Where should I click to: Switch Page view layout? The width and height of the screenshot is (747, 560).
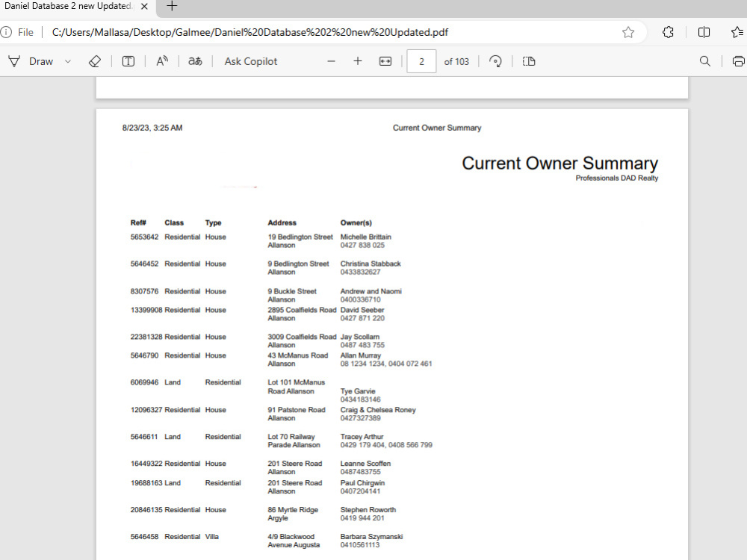[x=529, y=61]
